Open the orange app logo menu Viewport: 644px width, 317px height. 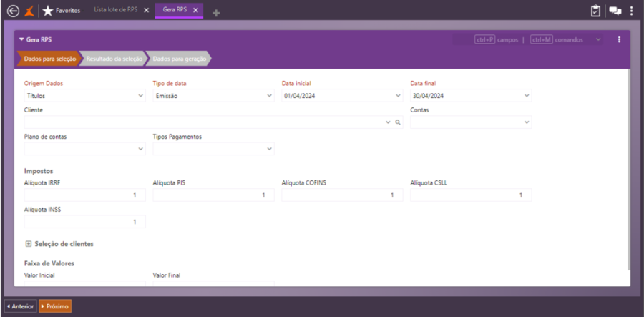29,11
